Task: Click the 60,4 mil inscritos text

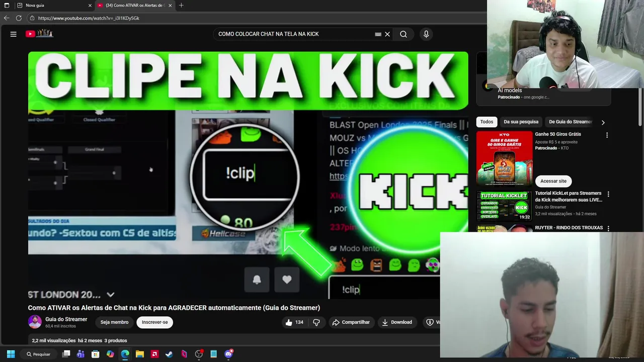Action: (60, 326)
